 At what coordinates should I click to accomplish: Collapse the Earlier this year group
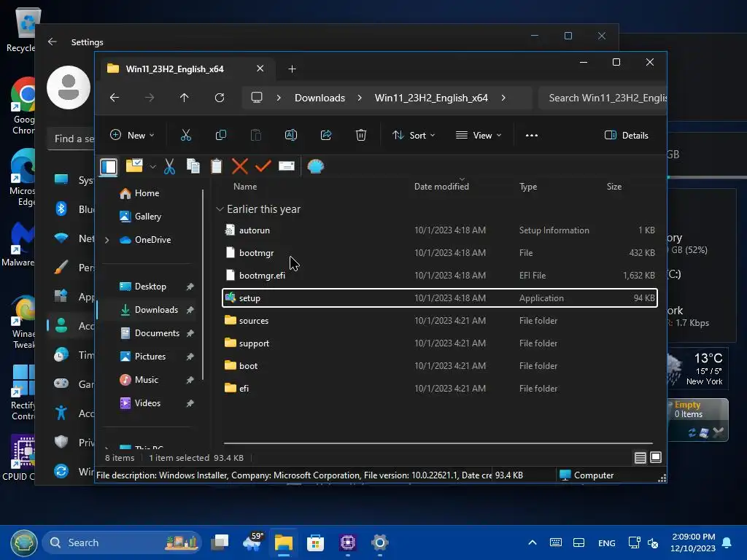pyautogui.click(x=220, y=209)
